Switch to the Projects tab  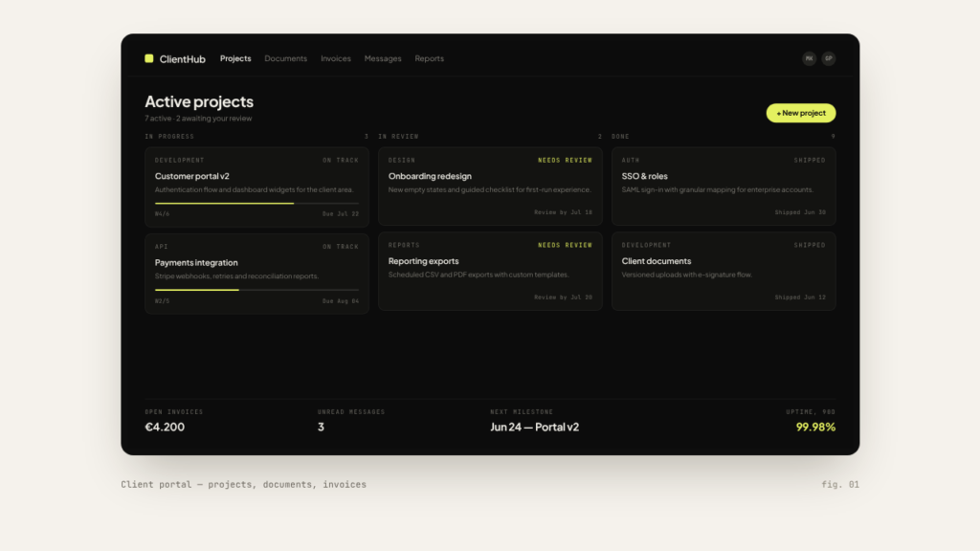click(x=235, y=58)
